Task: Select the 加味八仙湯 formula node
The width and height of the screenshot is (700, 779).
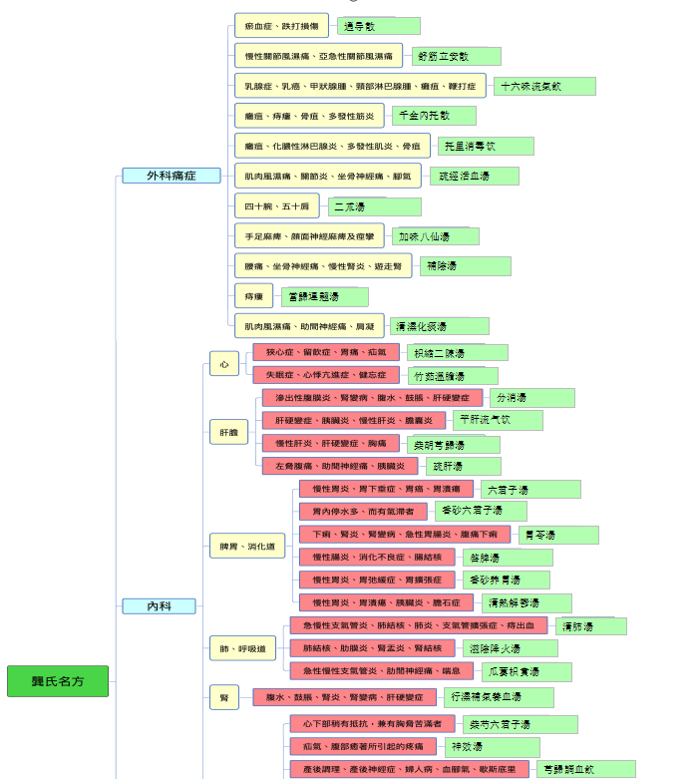Action: click(x=435, y=237)
